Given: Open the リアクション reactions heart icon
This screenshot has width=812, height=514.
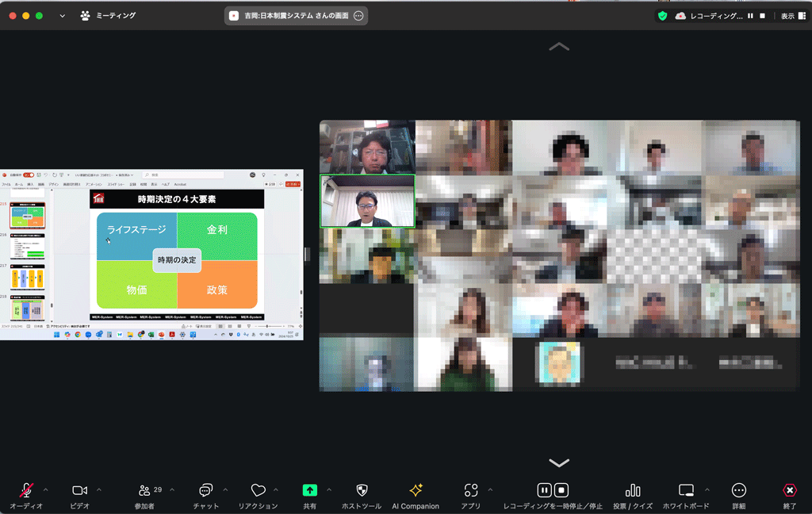Looking at the screenshot, I should pyautogui.click(x=258, y=491).
